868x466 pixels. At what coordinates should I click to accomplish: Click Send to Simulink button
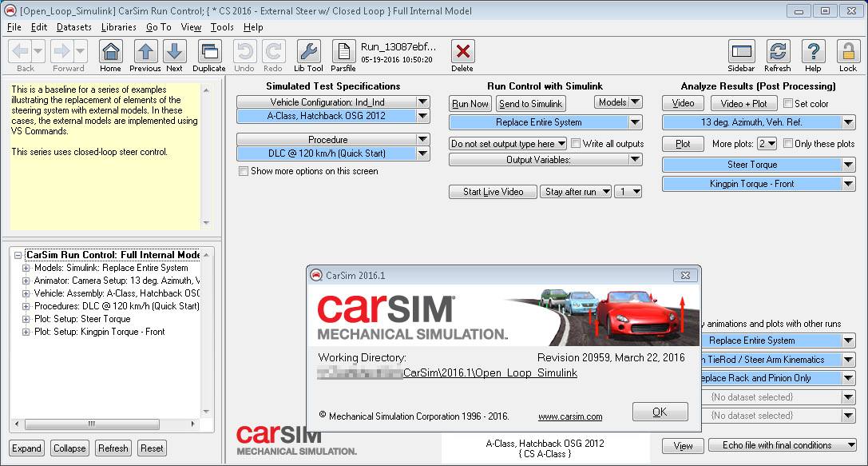[x=530, y=104]
